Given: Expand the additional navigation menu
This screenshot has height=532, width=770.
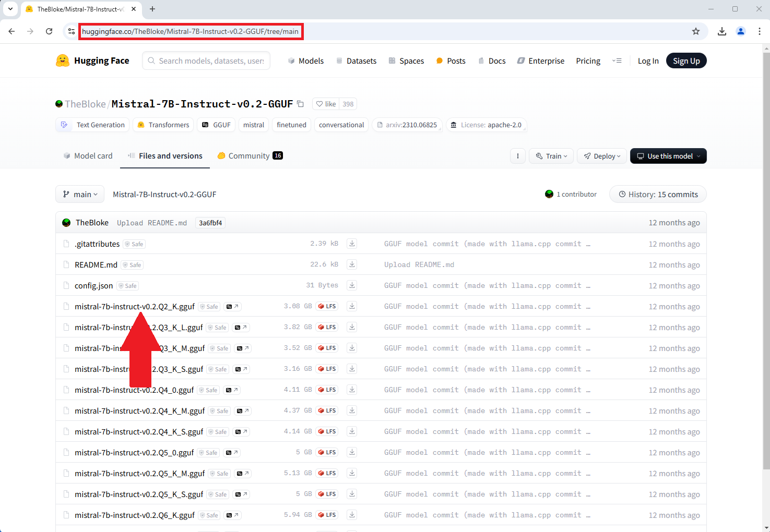Looking at the screenshot, I should [617, 61].
